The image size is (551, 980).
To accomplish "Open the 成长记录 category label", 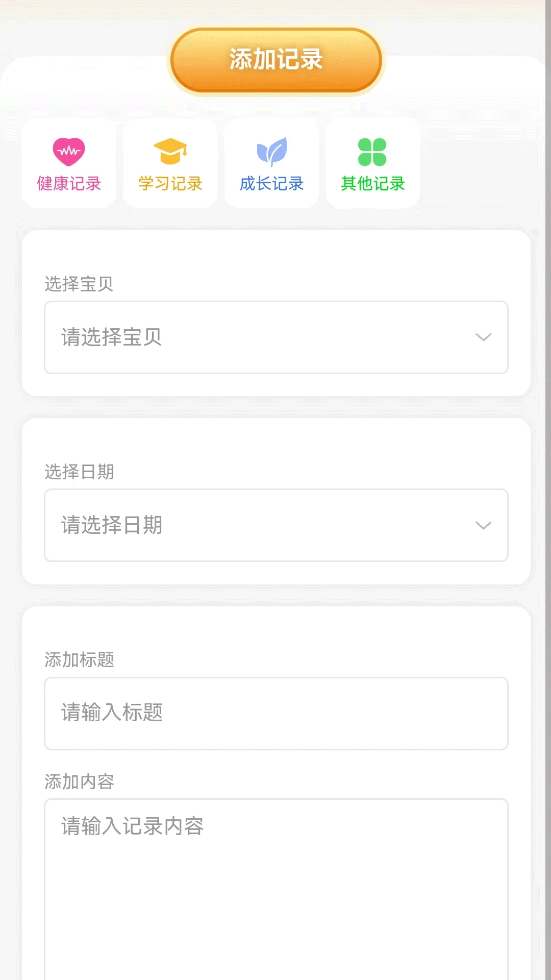I will [x=272, y=184].
